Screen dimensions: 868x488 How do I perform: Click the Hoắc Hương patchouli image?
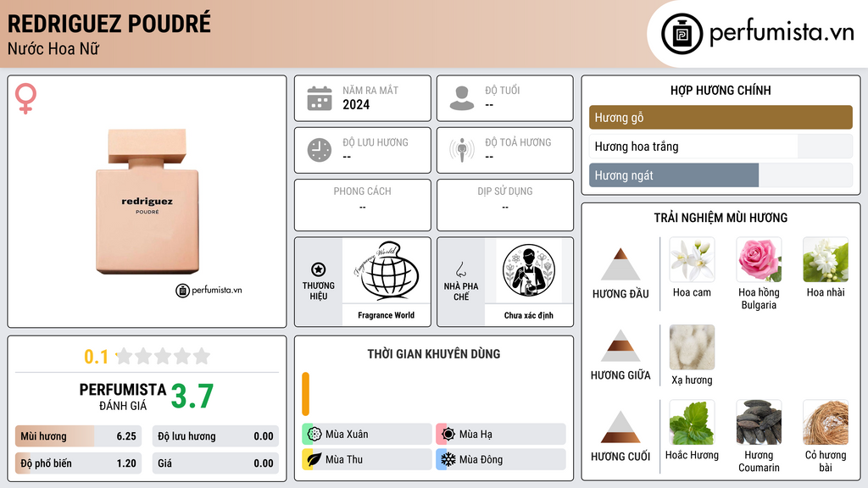coord(692,422)
